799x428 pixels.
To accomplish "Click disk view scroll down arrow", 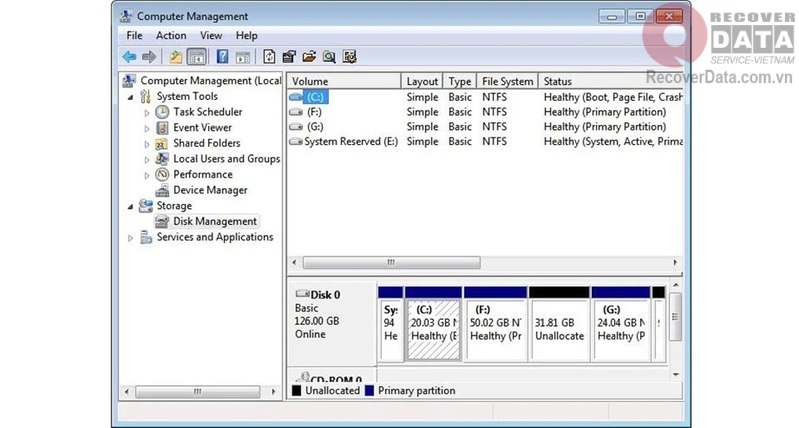I will coord(676,374).
